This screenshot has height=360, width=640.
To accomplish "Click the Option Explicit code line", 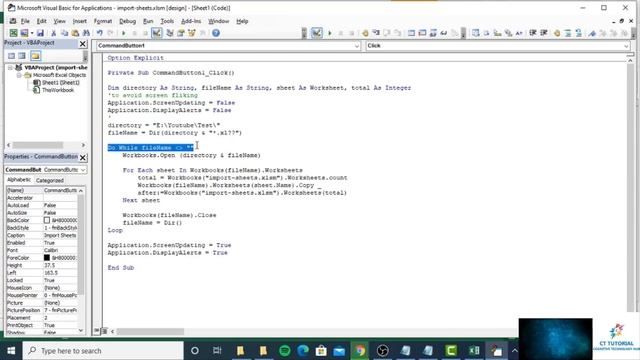I will [136, 58].
